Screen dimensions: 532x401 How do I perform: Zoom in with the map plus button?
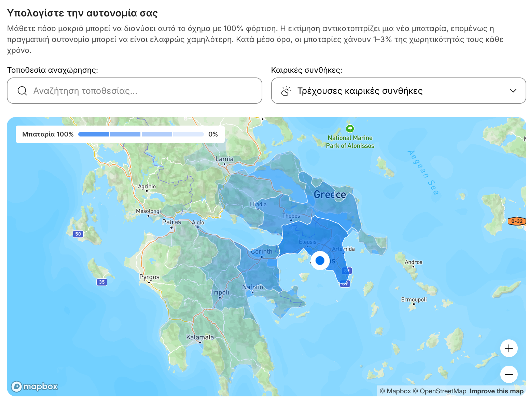click(509, 348)
